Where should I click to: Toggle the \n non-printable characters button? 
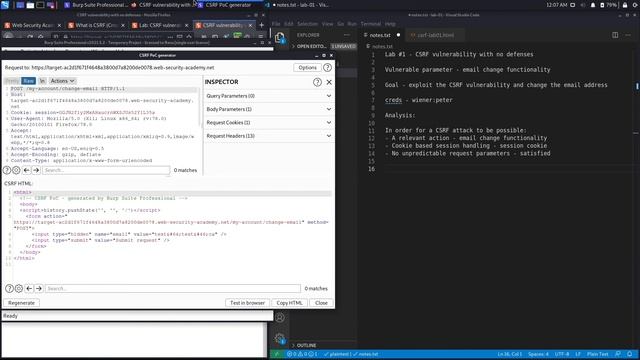[42, 81]
